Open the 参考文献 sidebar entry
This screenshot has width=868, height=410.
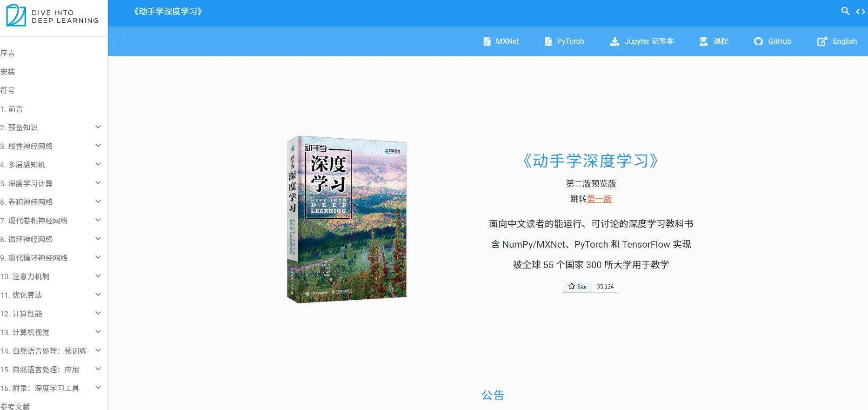point(15,406)
